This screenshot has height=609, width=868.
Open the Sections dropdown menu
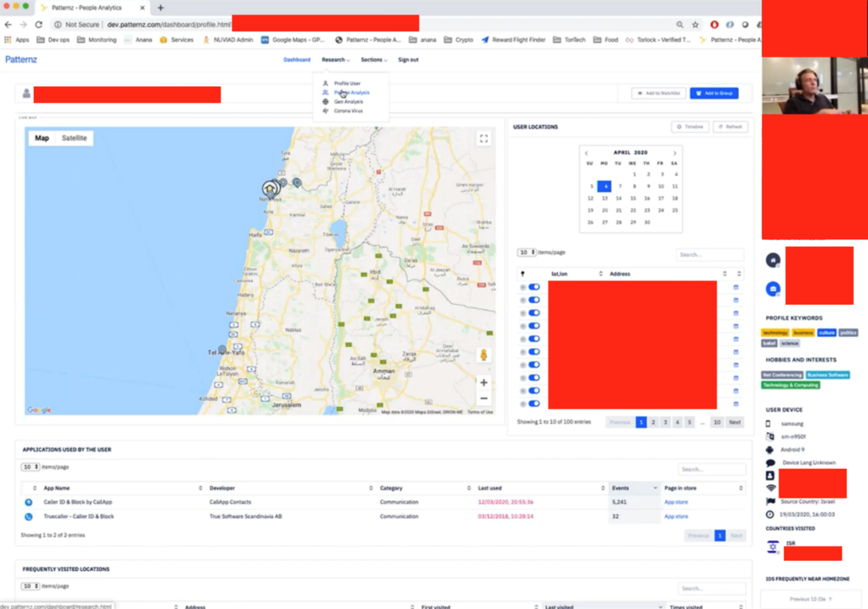click(374, 60)
